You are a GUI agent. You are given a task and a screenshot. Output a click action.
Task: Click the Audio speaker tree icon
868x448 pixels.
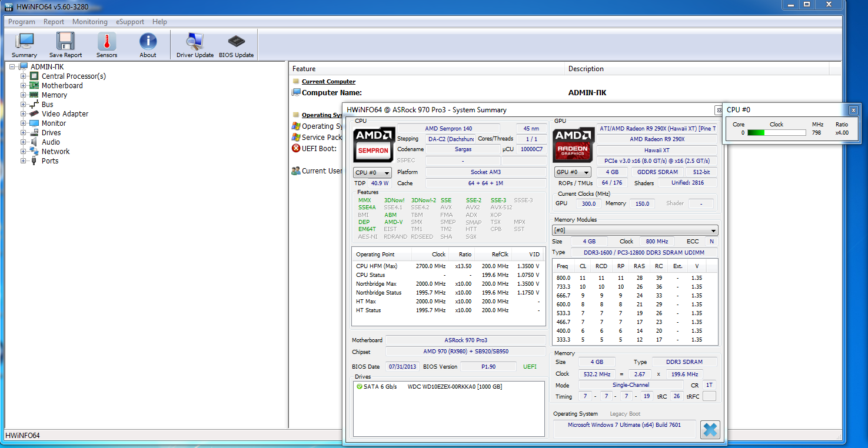pos(34,142)
